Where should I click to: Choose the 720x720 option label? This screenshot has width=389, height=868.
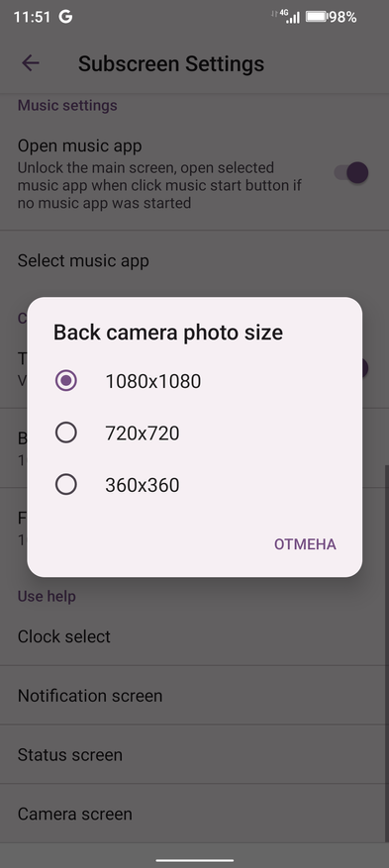pyautogui.click(x=143, y=433)
